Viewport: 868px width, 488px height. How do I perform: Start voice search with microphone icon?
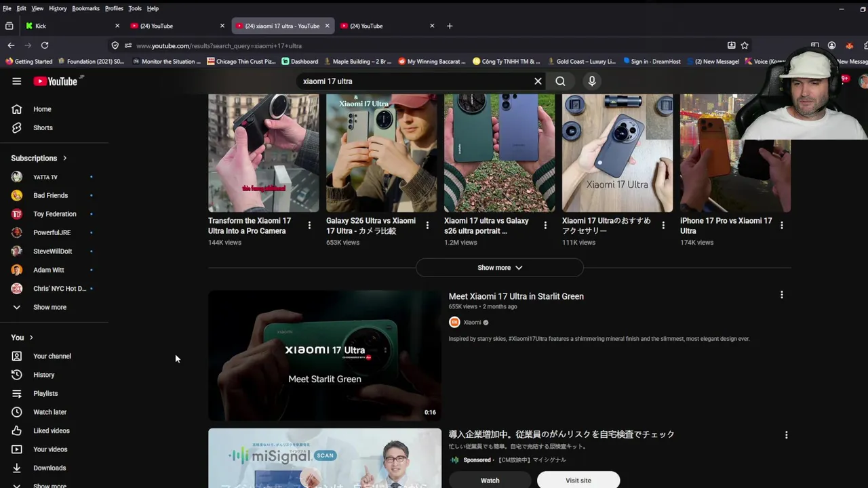(x=592, y=81)
